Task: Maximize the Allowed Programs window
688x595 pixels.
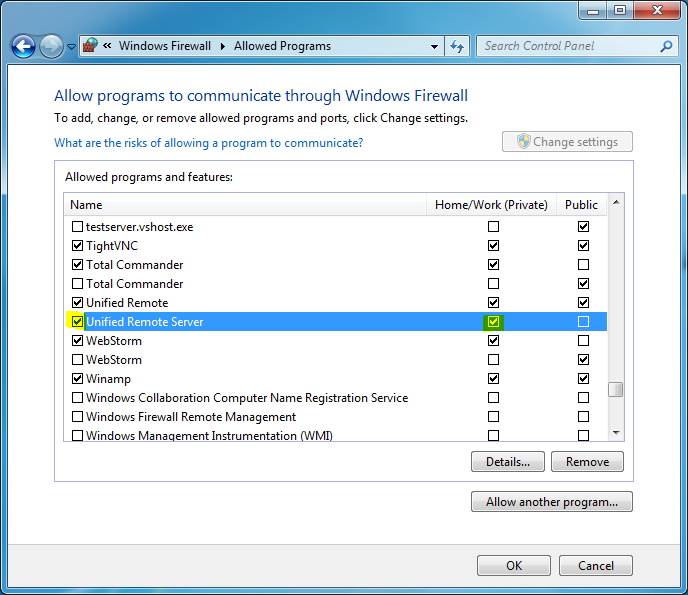Action: pyautogui.click(x=620, y=11)
